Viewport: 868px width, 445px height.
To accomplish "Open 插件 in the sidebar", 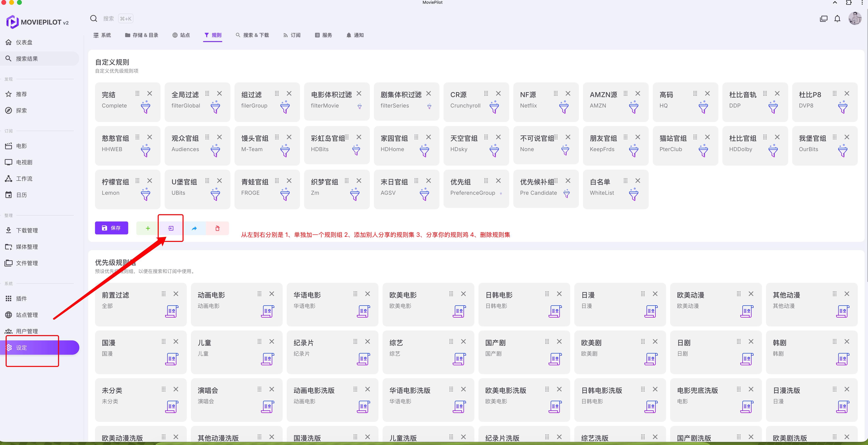I will [x=21, y=298].
